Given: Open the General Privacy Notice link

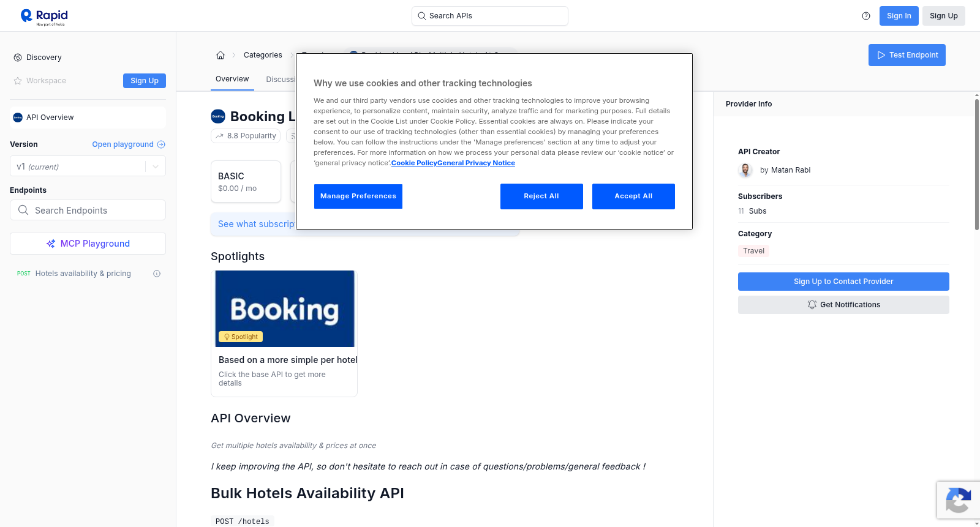Looking at the screenshot, I should click(476, 163).
